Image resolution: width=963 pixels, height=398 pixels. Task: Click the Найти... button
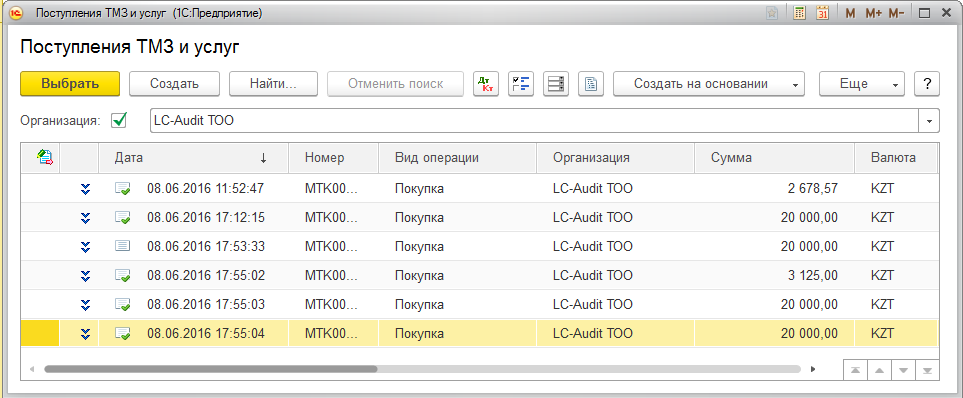point(273,84)
